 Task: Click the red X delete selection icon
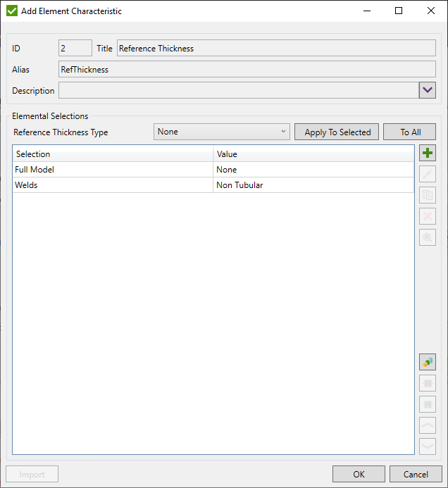427,216
